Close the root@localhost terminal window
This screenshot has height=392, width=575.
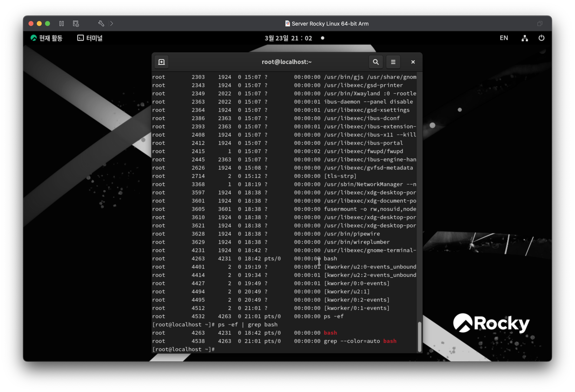pos(413,62)
